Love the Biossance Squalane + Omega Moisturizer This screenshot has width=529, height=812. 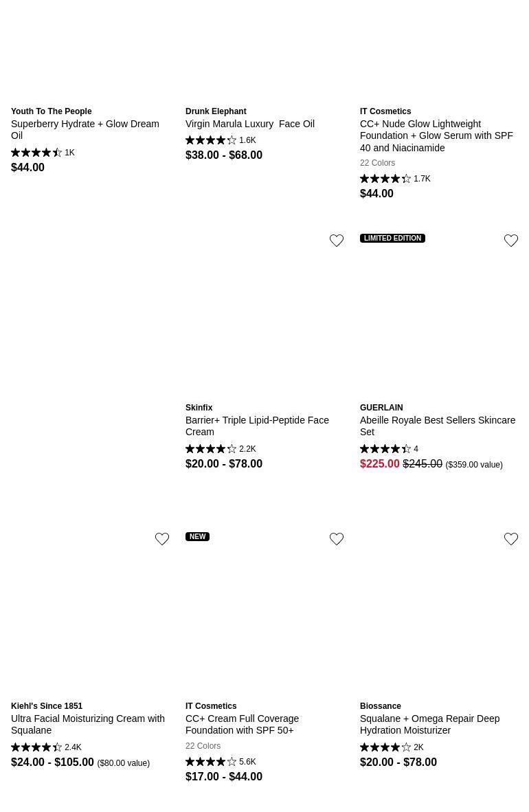point(511,539)
